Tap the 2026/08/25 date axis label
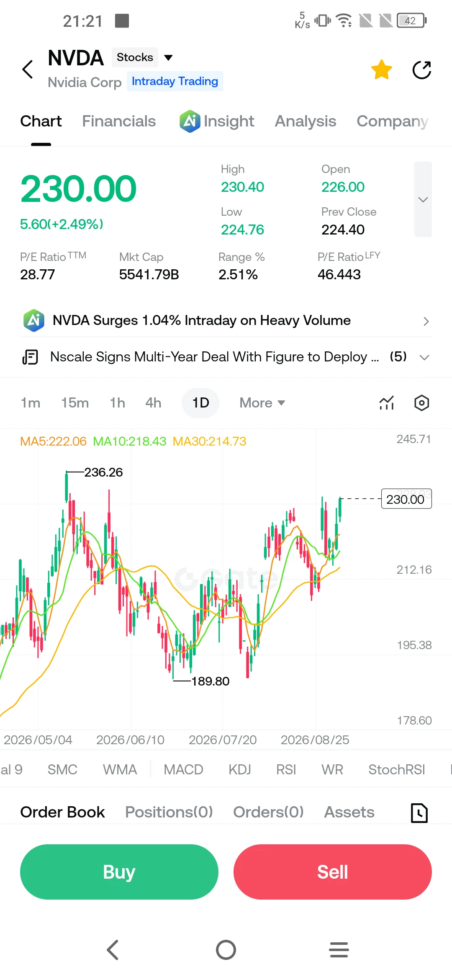452x980 pixels. point(315,740)
